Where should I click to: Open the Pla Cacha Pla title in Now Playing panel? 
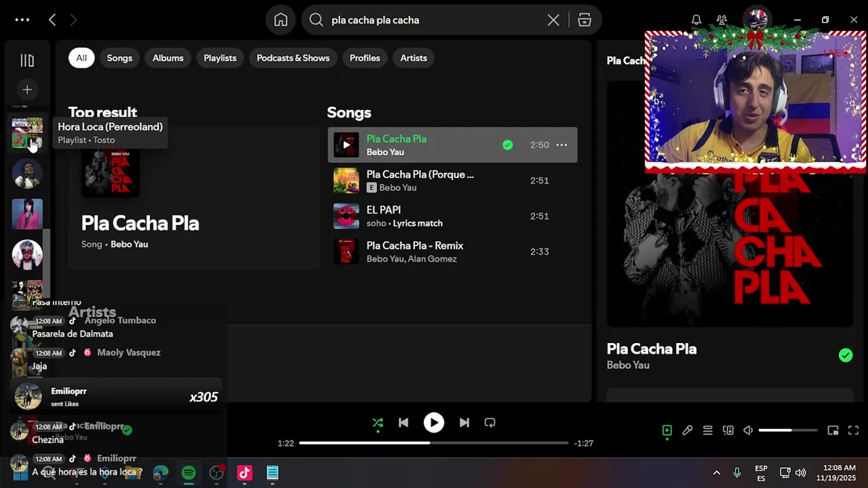pos(652,349)
